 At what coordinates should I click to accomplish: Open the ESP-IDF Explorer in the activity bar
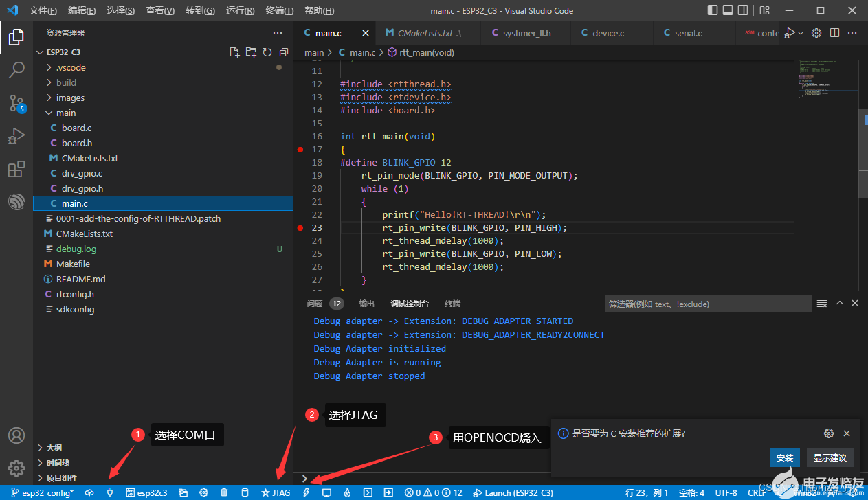[16, 202]
